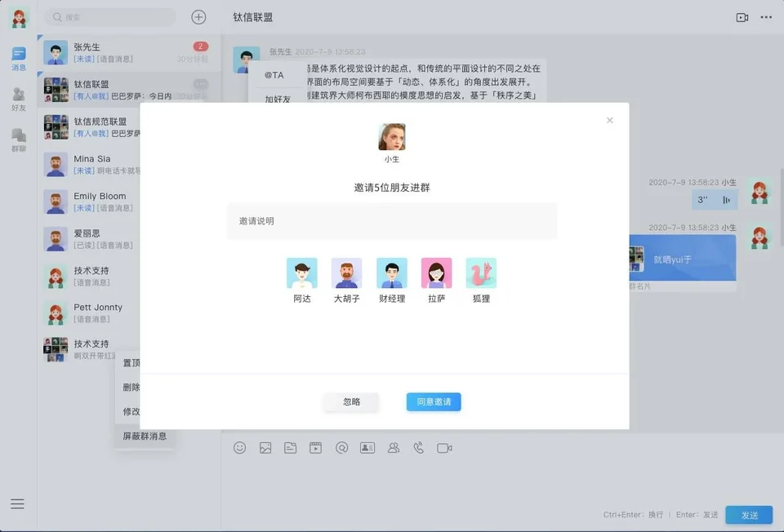Open the emoji picker icon
The width and height of the screenshot is (784, 532).
click(239, 448)
